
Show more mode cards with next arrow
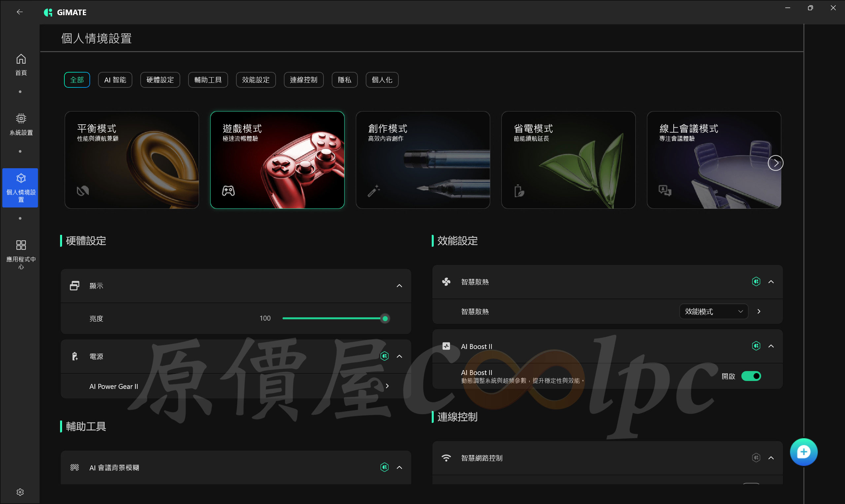coord(775,163)
